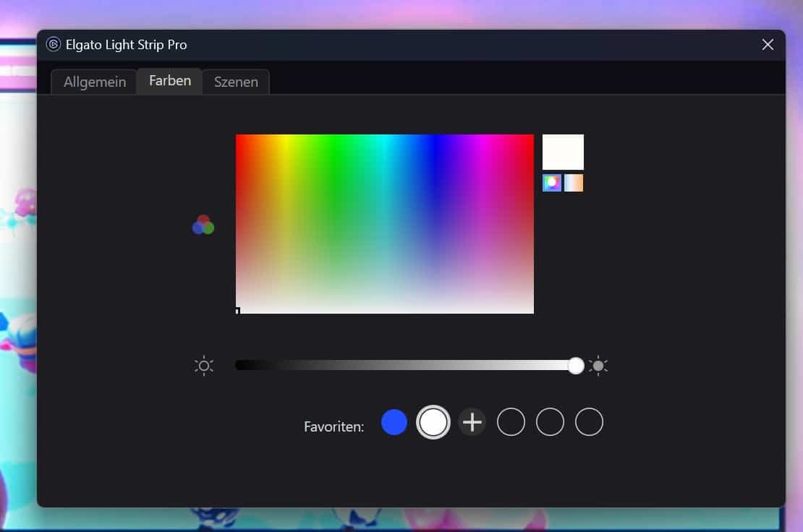Click the selection marker in color spectrum

(x=237, y=311)
